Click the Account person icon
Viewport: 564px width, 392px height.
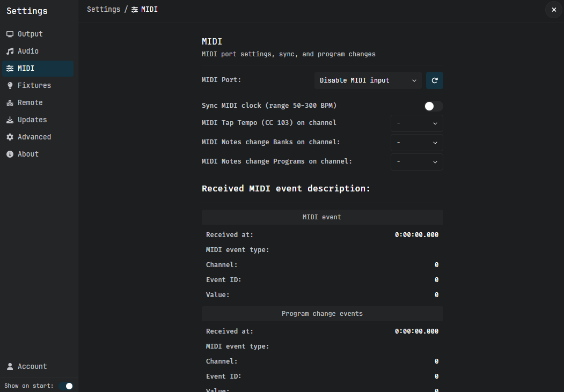(10, 366)
